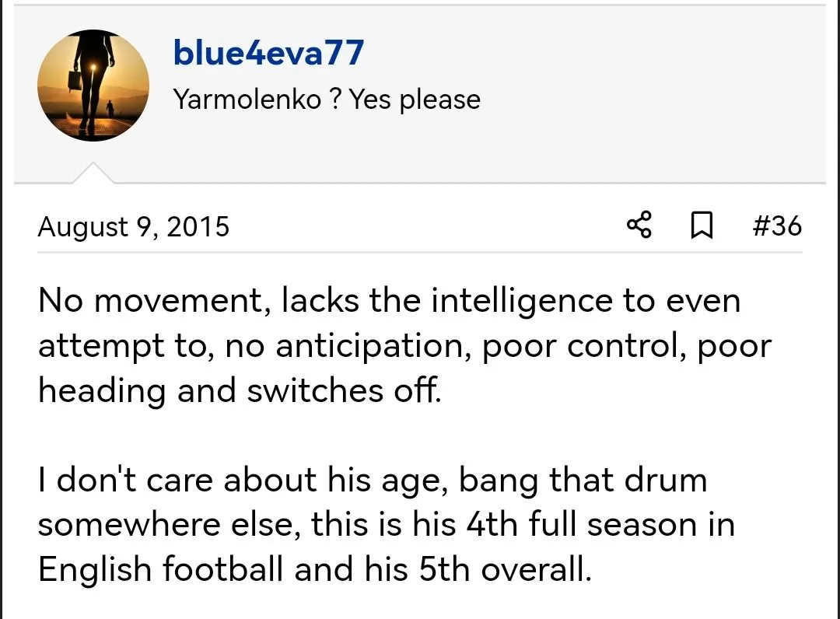840x619 pixels.
Task: Click the phrase 'switches off' in the post
Action: click(x=344, y=391)
